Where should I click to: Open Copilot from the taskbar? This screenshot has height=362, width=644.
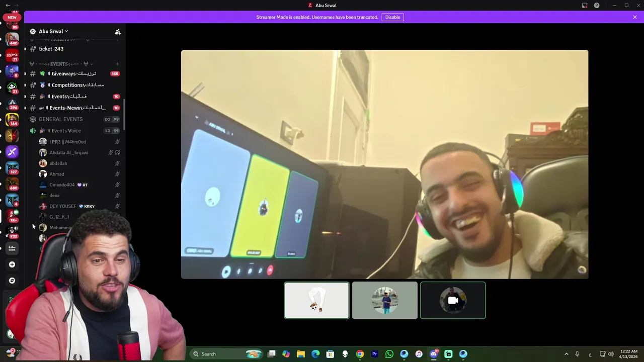[x=286, y=354]
